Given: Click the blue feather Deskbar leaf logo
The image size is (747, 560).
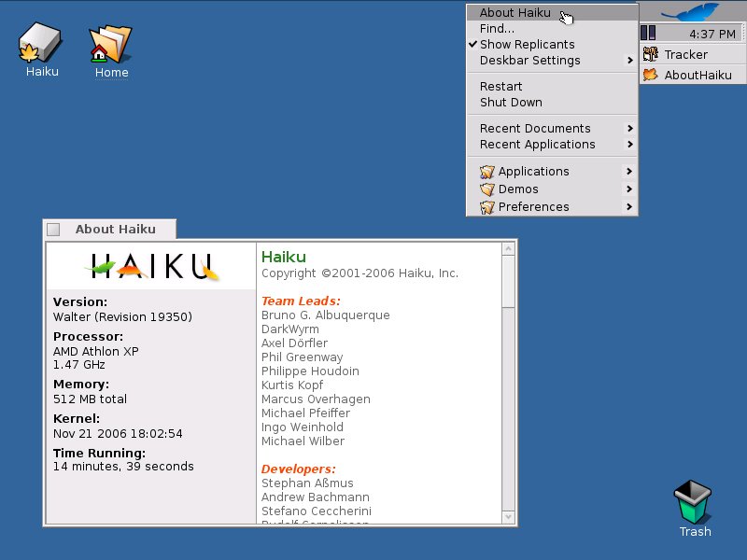Looking at the screenshot, I should (692, 11).
